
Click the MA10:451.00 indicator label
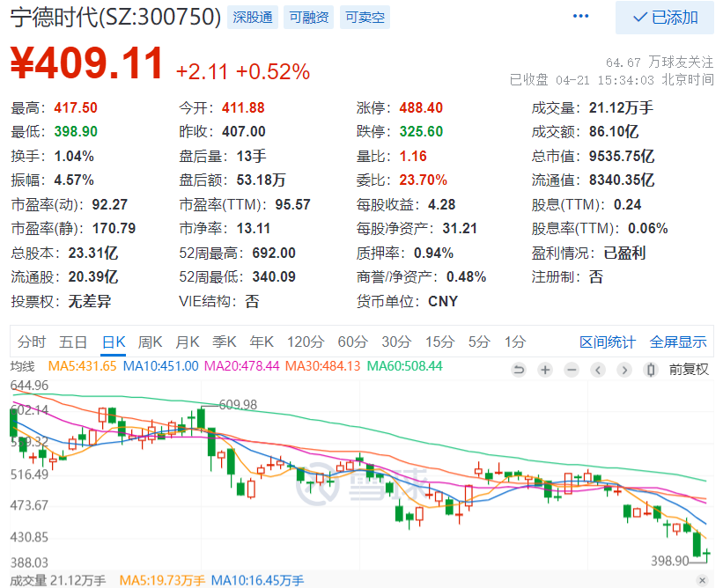point(160,366)
